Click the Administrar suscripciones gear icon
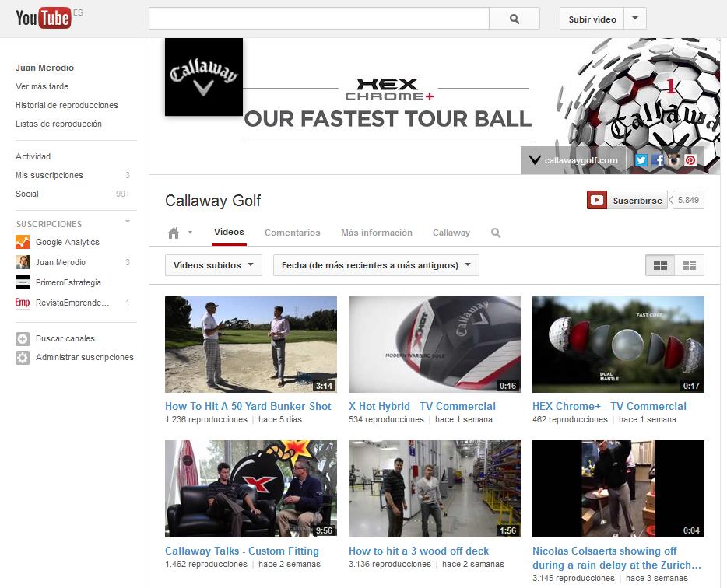Viewport: 727px width, 588px height. point(23,357)
